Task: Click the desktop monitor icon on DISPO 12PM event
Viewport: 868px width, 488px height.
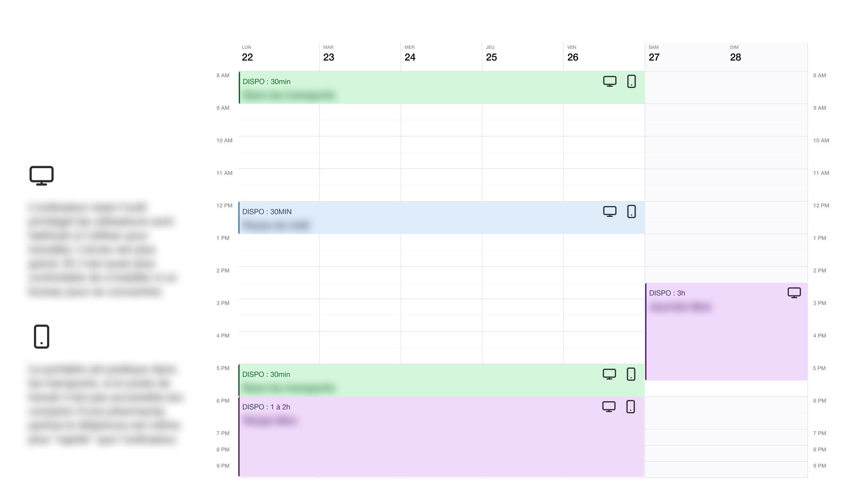Action: click(x=609, y=211)
